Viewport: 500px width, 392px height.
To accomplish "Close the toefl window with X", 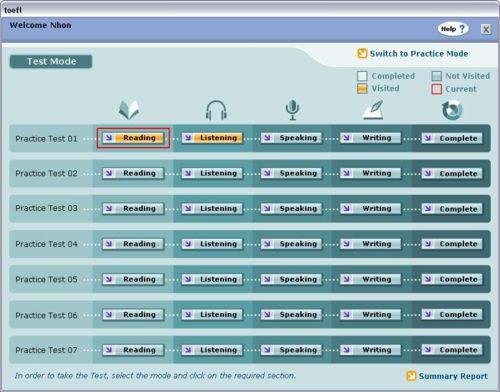I will coord(486,29).
